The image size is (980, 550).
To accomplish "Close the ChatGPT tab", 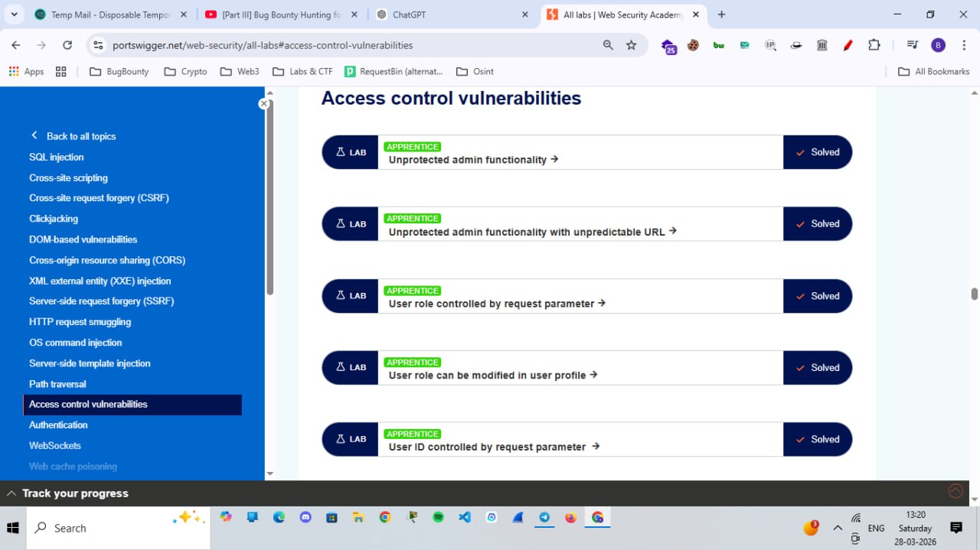I will click(524, 15).
